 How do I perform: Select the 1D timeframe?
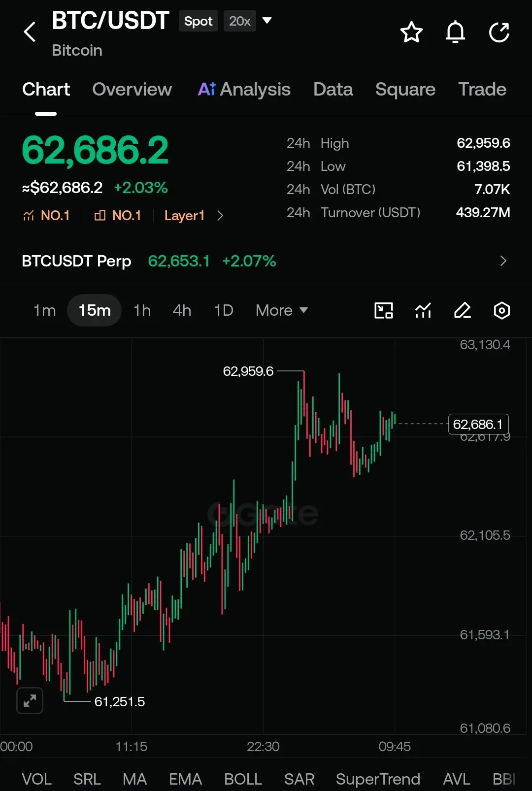[x=224, y=310]
